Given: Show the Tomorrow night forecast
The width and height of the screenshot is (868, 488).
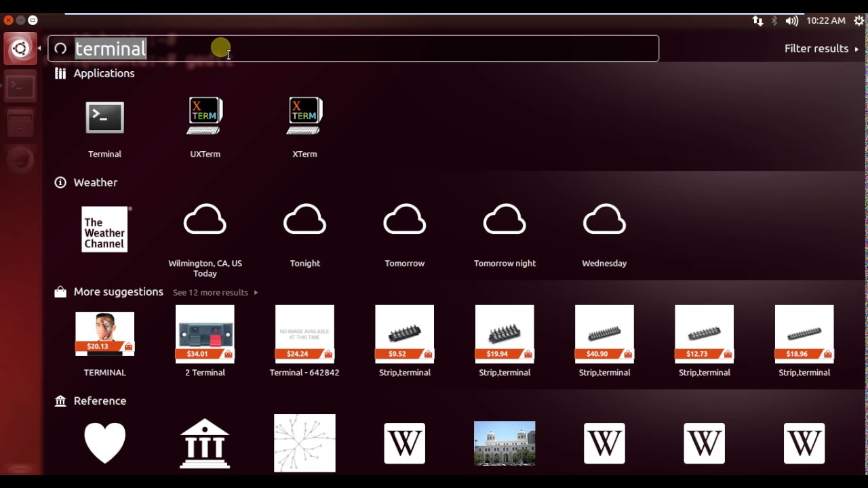Looking at the screenshot, I should tap(505, 220).
